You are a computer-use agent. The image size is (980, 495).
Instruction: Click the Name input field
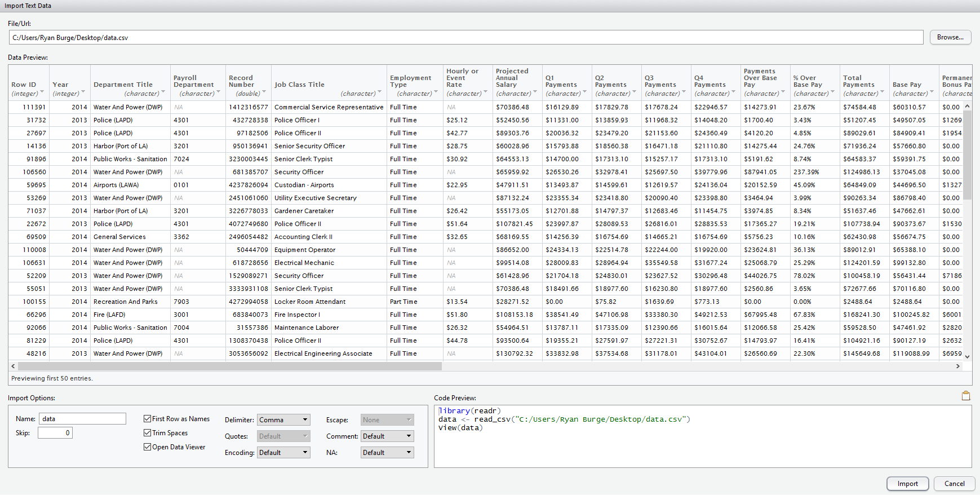pyautogui.click(x=82, y=419)
